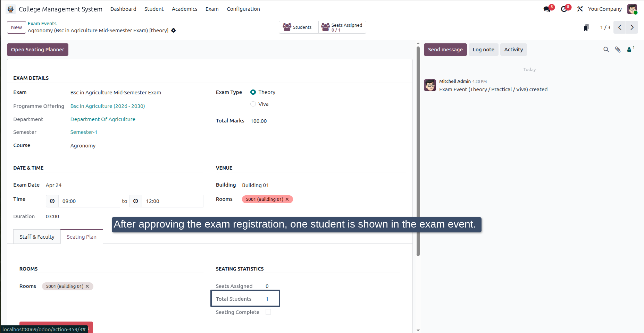Screen dimensions: 644x333
Task: Click the bookmark icon near pager
Action: click(x=586, y=28)
